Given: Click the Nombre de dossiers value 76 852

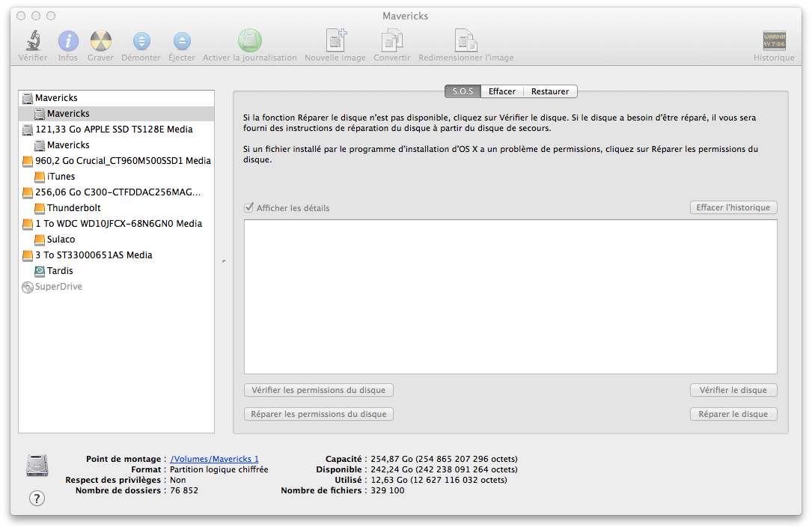Looking at the screenshot, I should tap(184, 490).
